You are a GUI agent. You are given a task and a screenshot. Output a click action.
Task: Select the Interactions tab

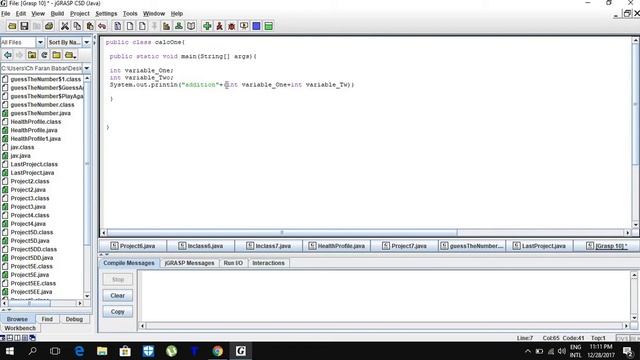268,263
